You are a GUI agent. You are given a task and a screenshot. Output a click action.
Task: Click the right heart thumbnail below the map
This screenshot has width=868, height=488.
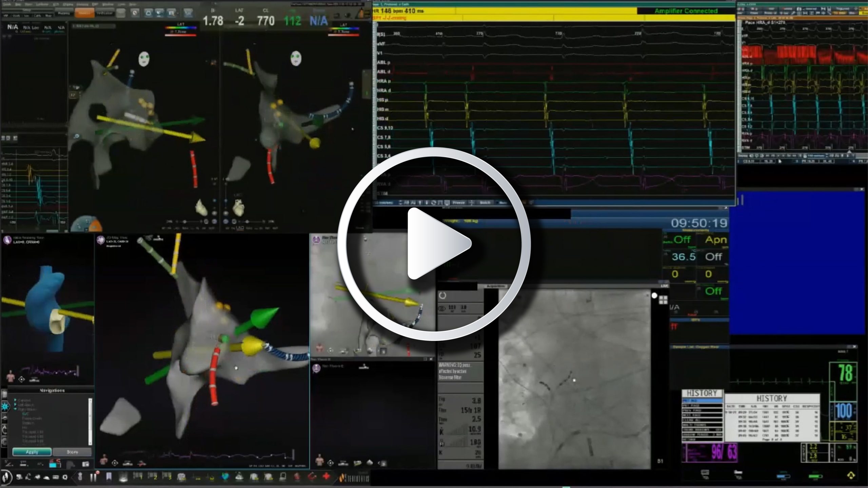click(239, 207)
